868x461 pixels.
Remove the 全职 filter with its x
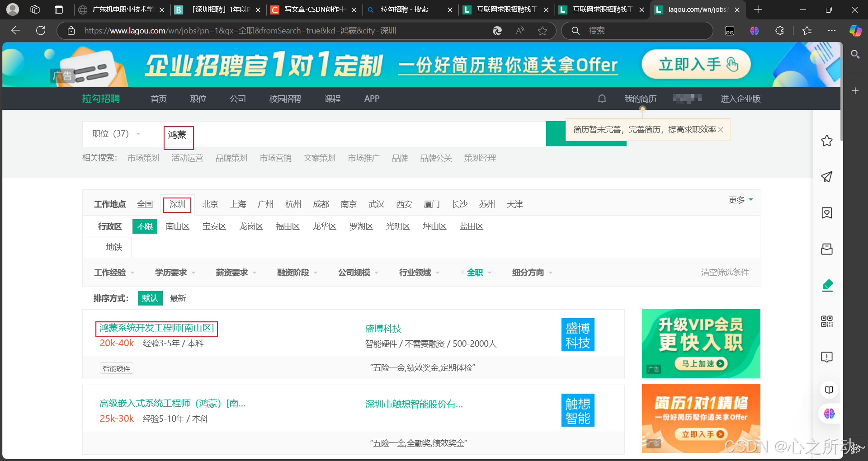tap(462, 273)
